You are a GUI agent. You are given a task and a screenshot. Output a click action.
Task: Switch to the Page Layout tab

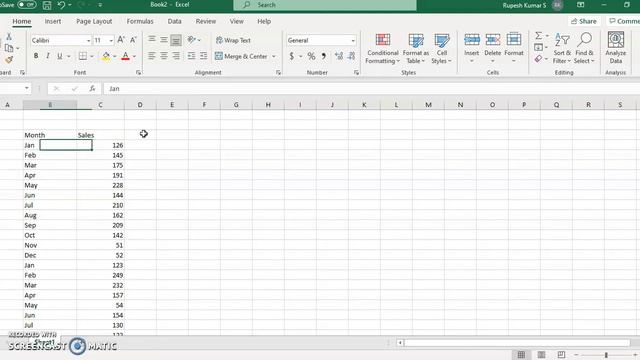coord(94,21)
